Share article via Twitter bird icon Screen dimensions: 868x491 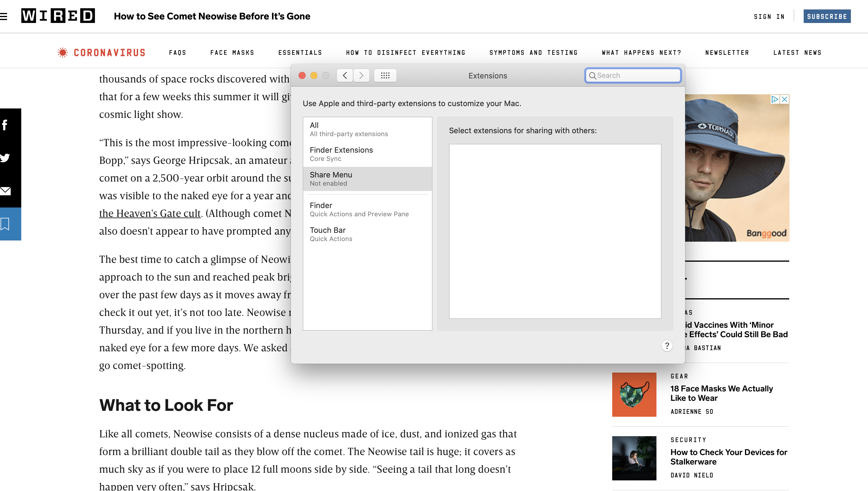[x=5, y=158]
